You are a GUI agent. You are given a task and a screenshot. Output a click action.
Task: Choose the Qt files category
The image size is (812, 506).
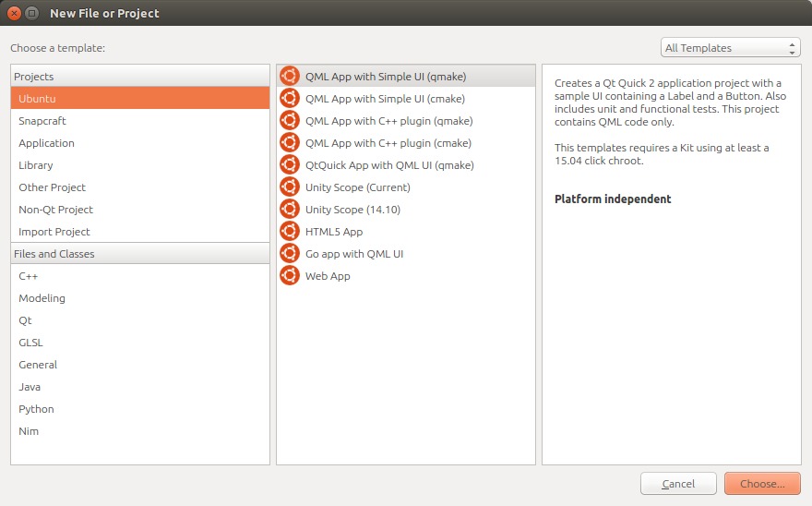(x=140, y=320)
